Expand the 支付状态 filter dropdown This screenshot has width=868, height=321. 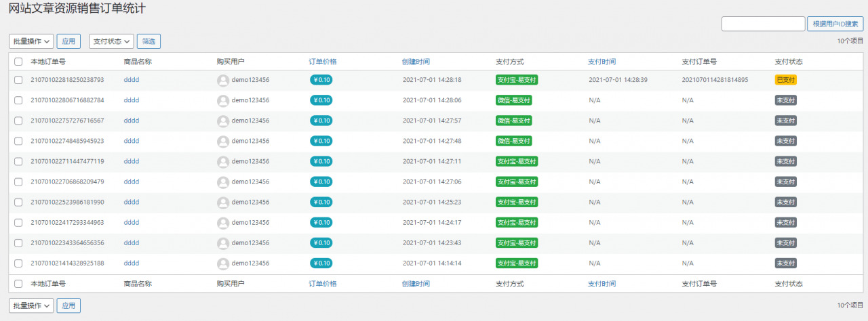111,41
